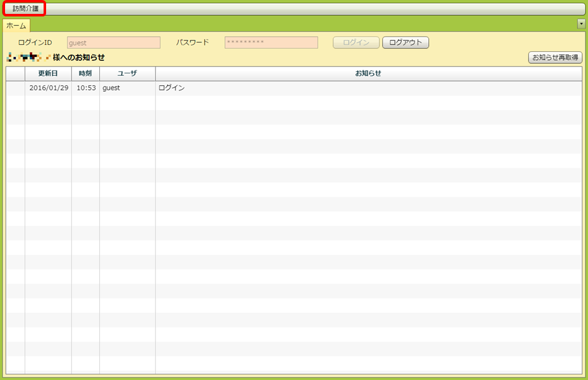Click the ログインID input field
588x380 pixels.
114,42
